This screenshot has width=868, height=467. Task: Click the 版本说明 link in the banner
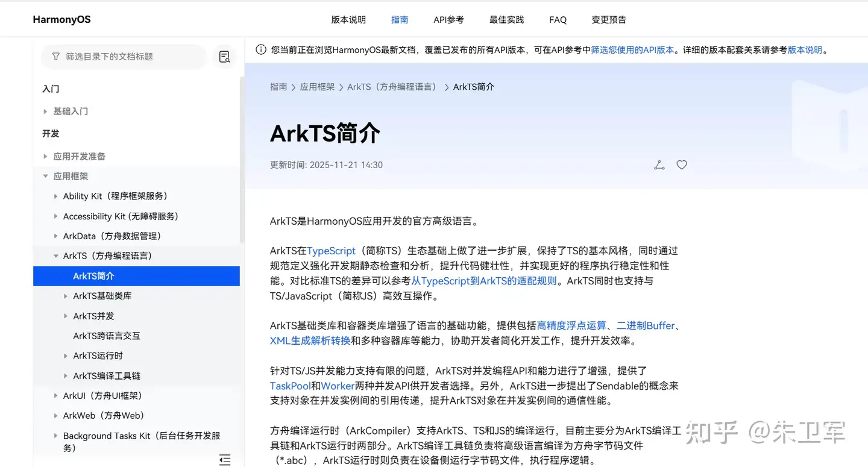point(805,50)
